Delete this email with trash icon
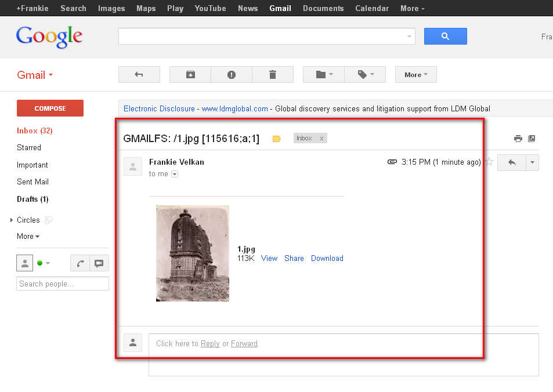This screenshot has width=553, height=392. (273, 74)
